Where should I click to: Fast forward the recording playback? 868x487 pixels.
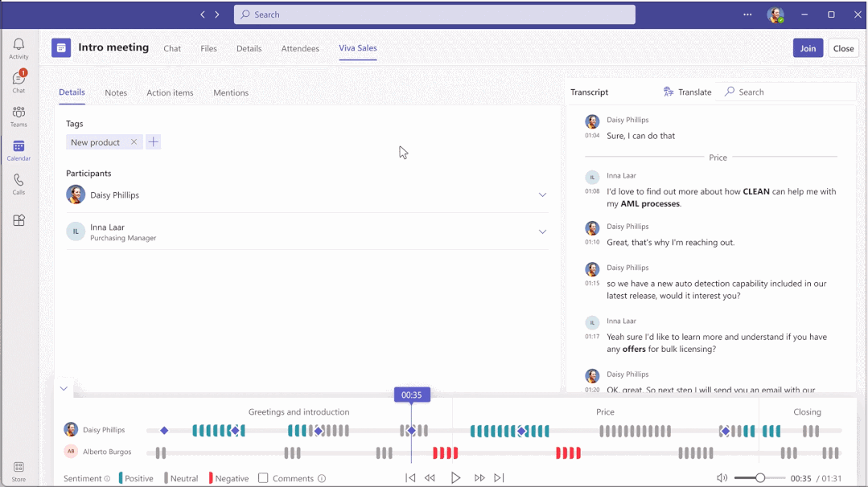tap(479, 477)
